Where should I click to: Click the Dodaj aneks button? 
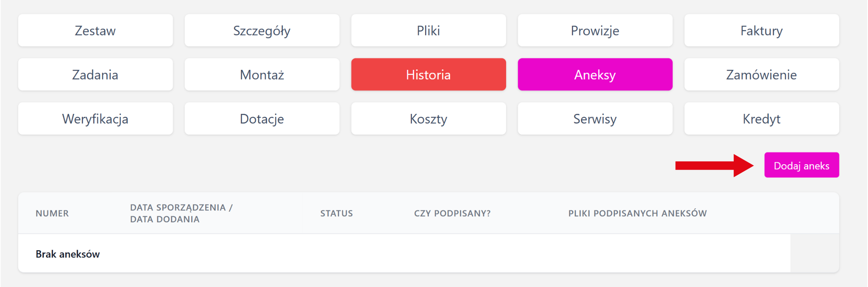[801, 165]
